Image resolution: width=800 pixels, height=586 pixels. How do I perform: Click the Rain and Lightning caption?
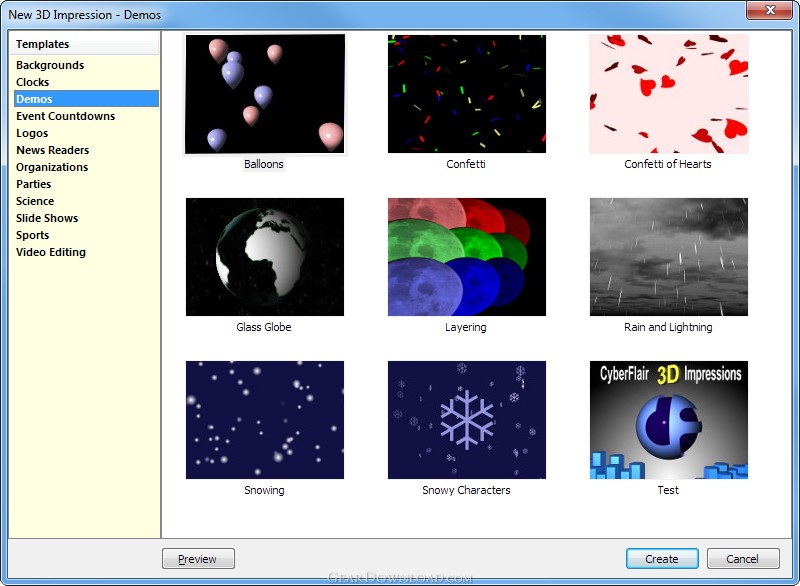668,327
